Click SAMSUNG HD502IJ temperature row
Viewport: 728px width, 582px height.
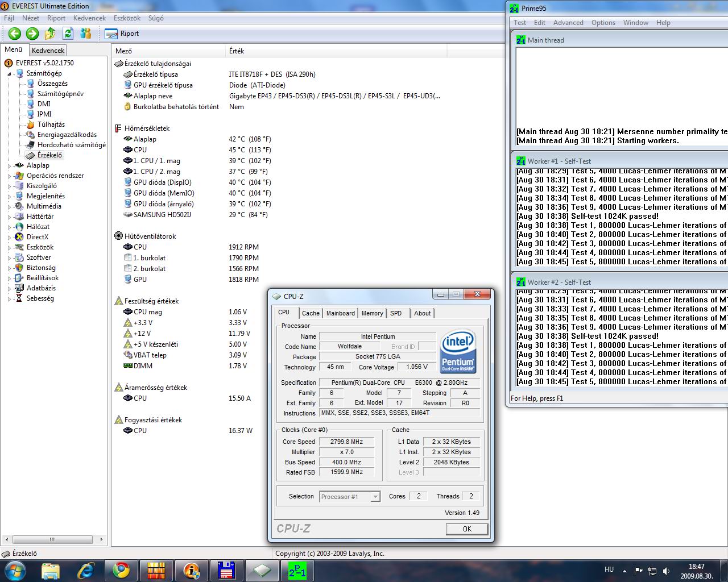point(196,215)
